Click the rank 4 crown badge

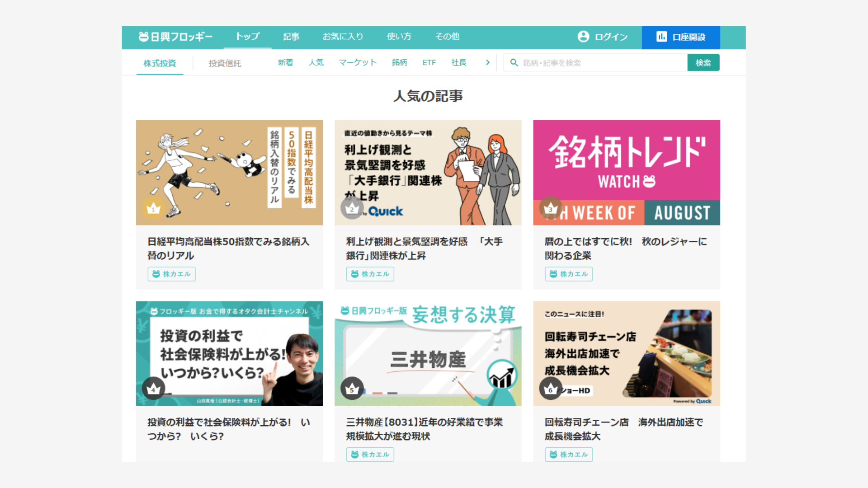(153, 389)
